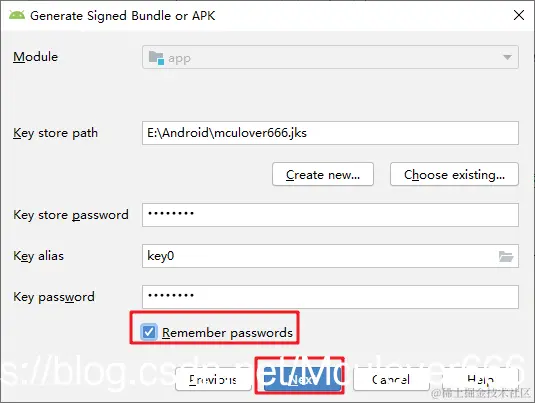Image resolution: width=535 pixels, height=403 pixels.
Task: Focus the Key store path field
Action: coord(330,133)
